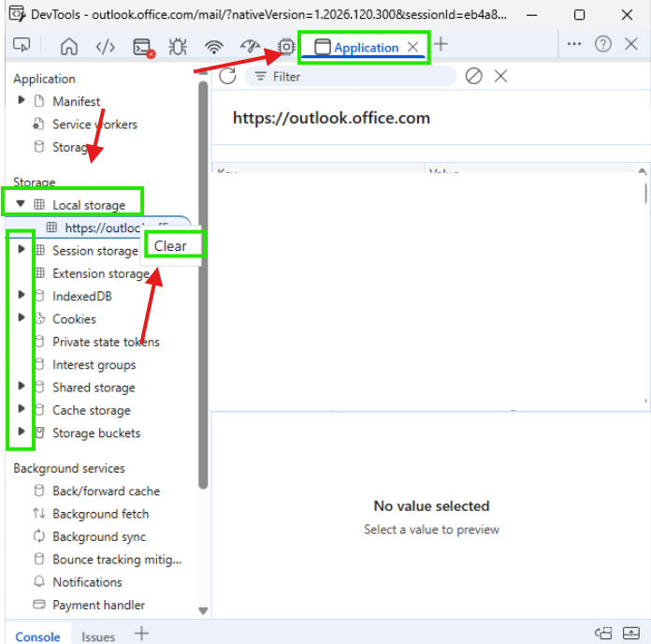
Task: Select Cache storage item
Action: click(92, 411)
